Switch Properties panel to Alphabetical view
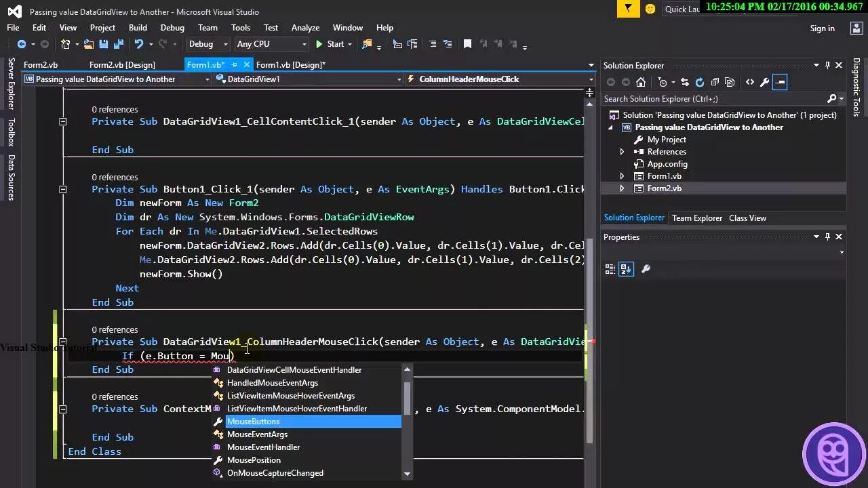 click(625, 269)
